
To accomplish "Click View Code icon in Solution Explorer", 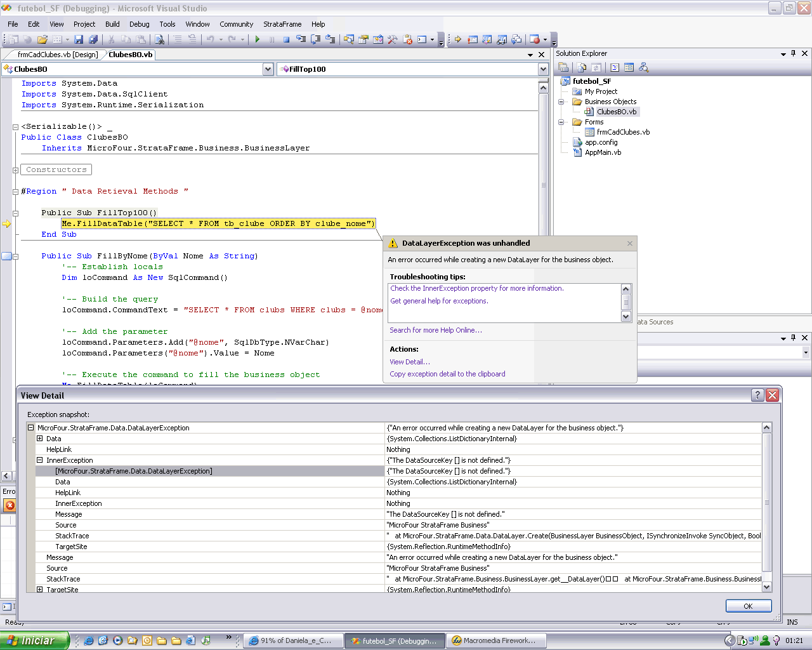I will point(615,67).
